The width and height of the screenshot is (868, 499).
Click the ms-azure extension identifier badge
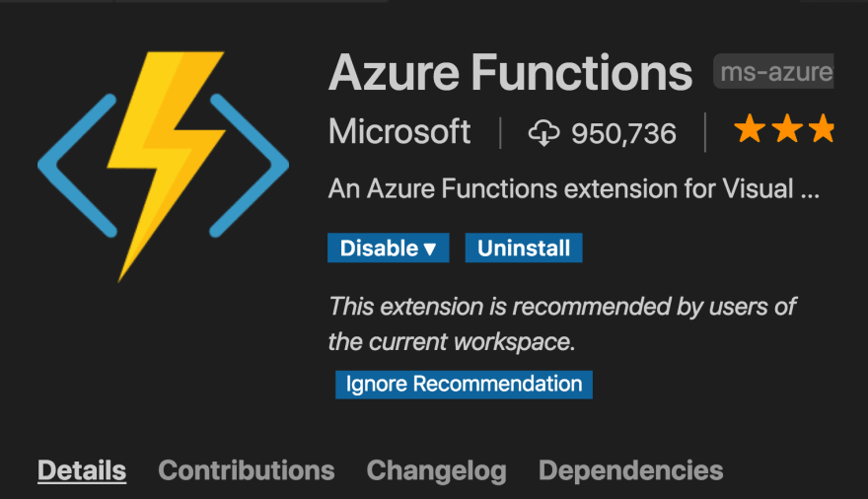[x=773, y=71]
